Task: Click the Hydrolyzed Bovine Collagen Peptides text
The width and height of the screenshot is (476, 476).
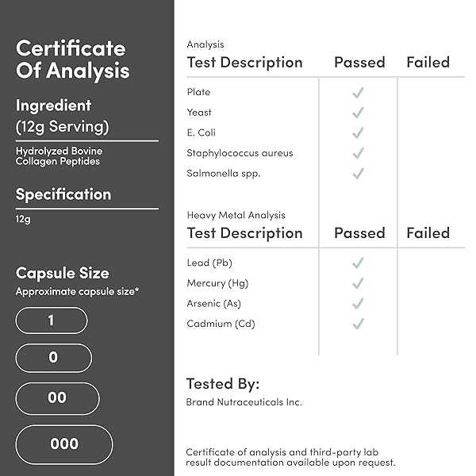Action: (59, 156)
